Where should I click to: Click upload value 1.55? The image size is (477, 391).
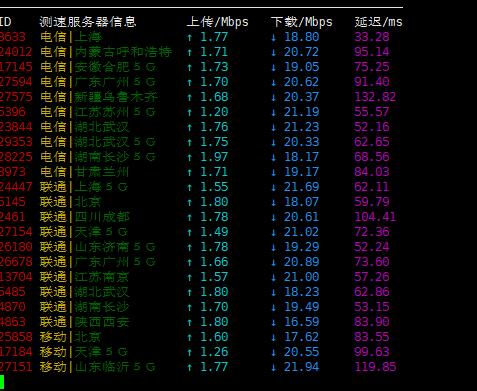click(x=214, y=187)
